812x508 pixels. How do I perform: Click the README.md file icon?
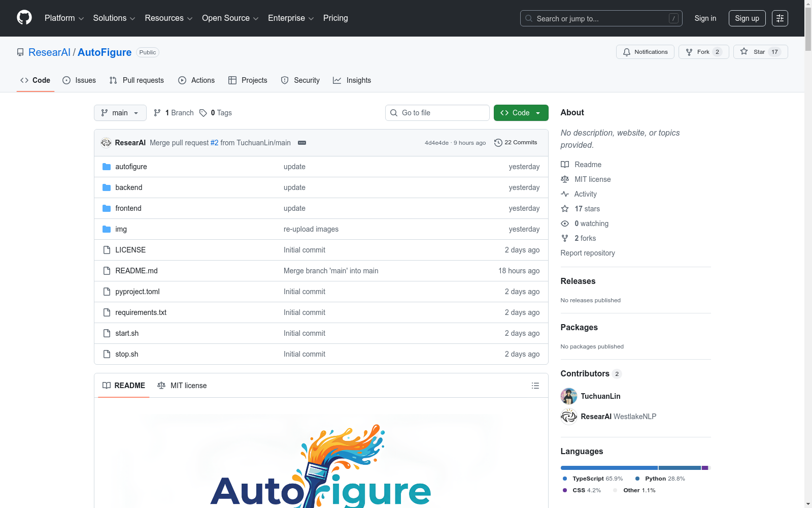(x=107, y=271)
